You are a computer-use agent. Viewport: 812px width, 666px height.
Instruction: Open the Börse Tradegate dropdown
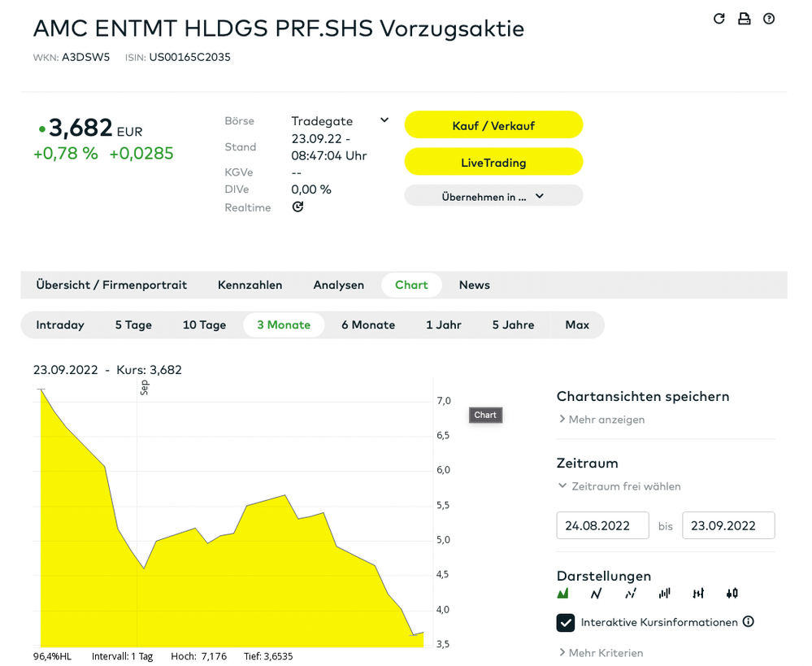(384, 120)
